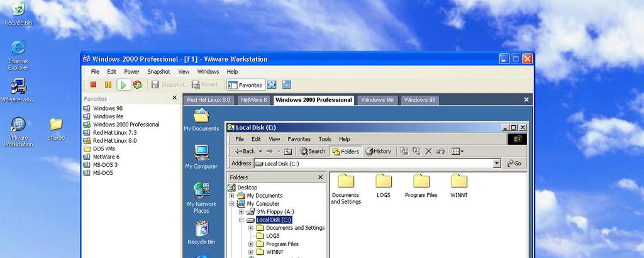
Task: Click My Computer icon on guest desktop
Action: [x=201, y=157]
